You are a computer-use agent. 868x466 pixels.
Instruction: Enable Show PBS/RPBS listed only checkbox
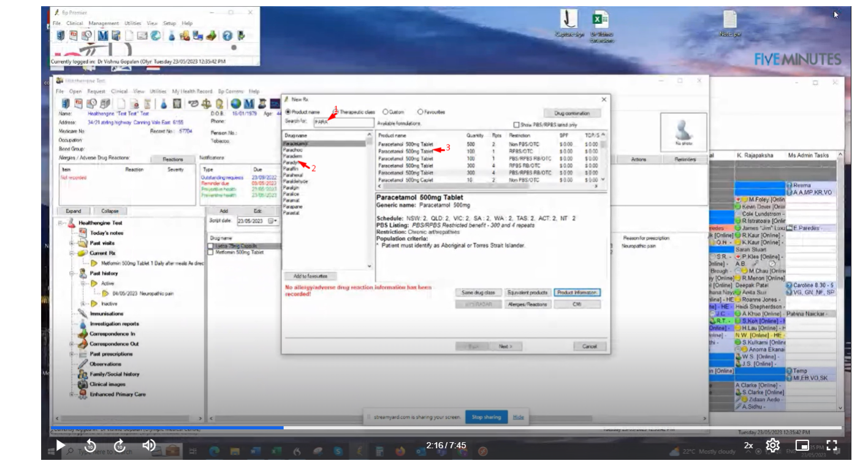pyautogui.click(x=517, y=124)
